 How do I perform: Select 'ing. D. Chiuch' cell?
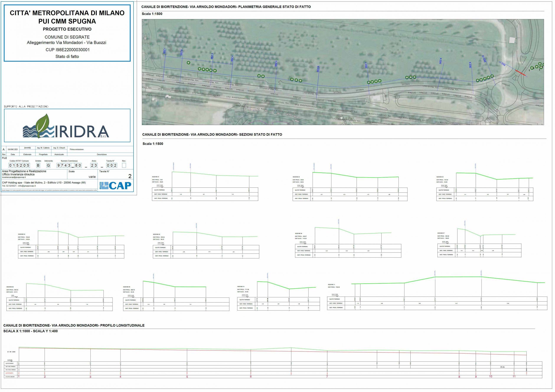tap(59, 148)
